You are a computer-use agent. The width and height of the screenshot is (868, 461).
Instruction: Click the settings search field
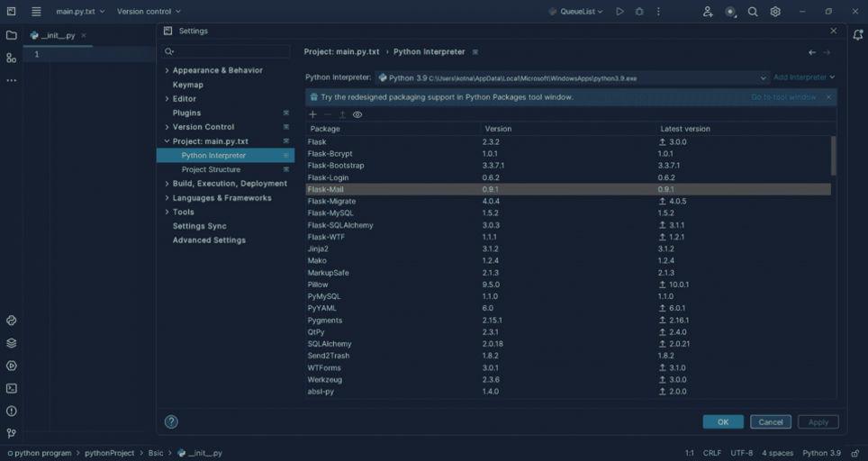[226, 51]
